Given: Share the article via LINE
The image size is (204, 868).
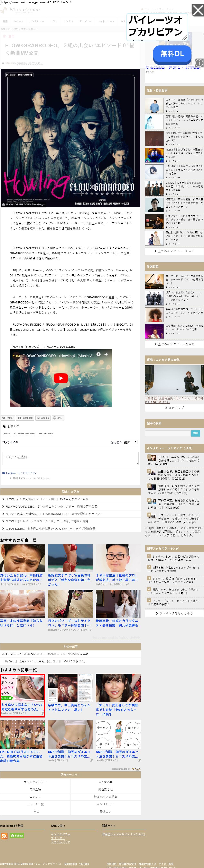Looking at the screenshot, I should coord(58,418).
